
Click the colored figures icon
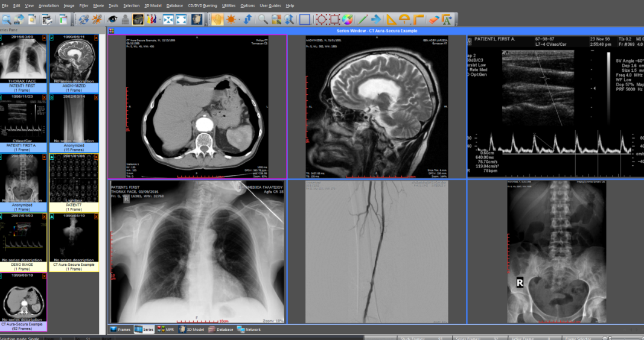[151, 19]
